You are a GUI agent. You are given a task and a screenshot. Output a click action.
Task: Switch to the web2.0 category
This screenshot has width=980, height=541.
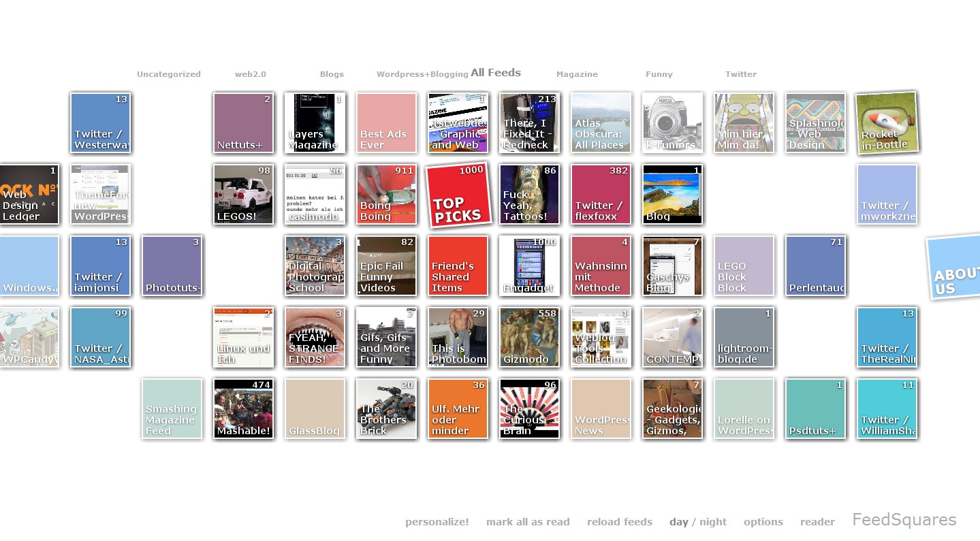coord(250,74)
